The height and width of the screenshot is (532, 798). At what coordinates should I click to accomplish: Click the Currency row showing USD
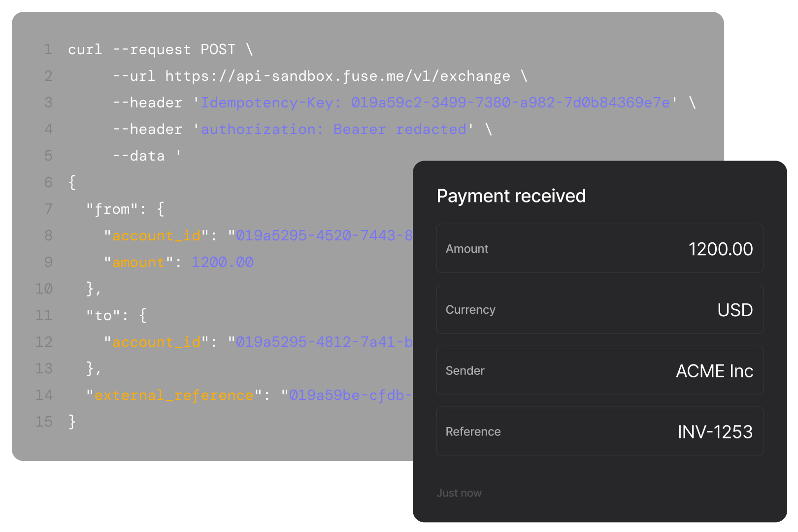coord(599,309)
